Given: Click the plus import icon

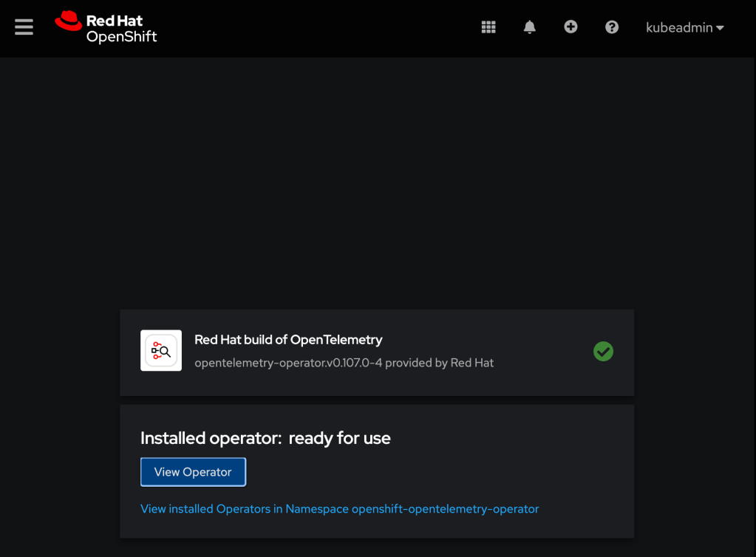Looking at the screenshot, I should (571, 27).
